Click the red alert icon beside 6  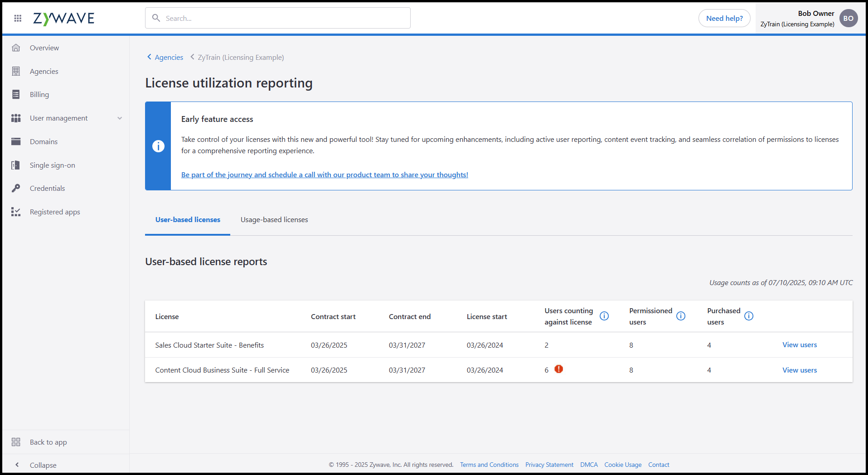click(x=558, y=369)
